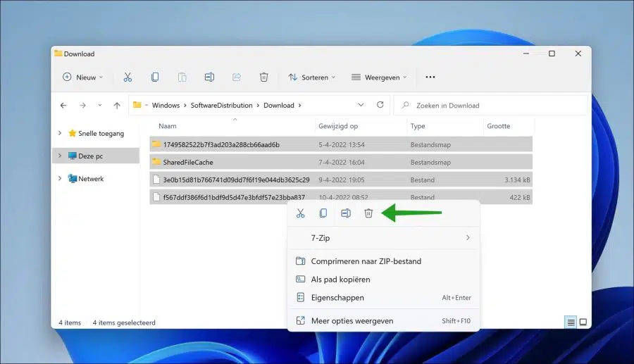Click the folder icon in address bar
The height and width of the screenshot is (364, 634).
click(x=137, y=105)
